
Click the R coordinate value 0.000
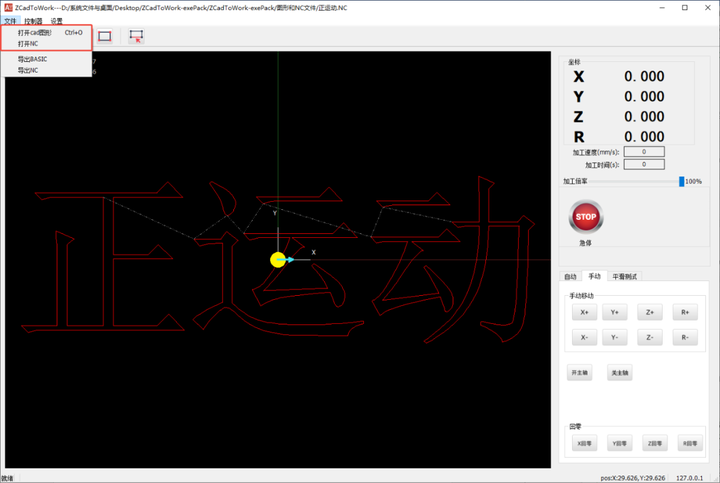coord(644,137)
